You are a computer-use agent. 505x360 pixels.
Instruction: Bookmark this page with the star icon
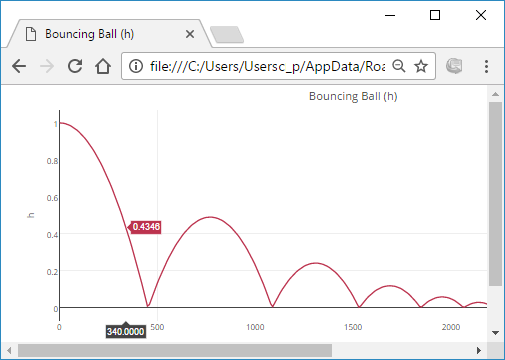coord(421,66)
